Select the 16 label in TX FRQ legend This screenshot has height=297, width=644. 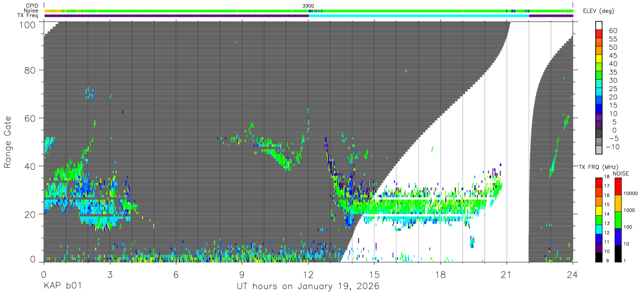coord(607,195)
